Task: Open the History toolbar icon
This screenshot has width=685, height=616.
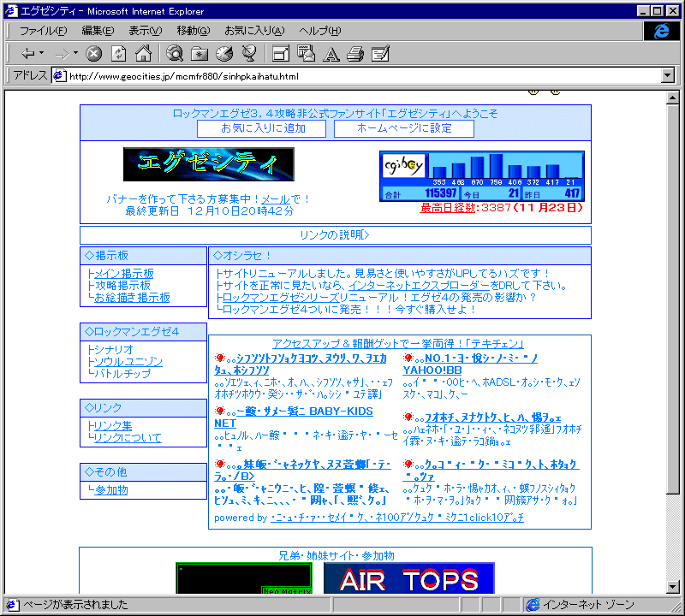Action: click(x=224, y=54)
